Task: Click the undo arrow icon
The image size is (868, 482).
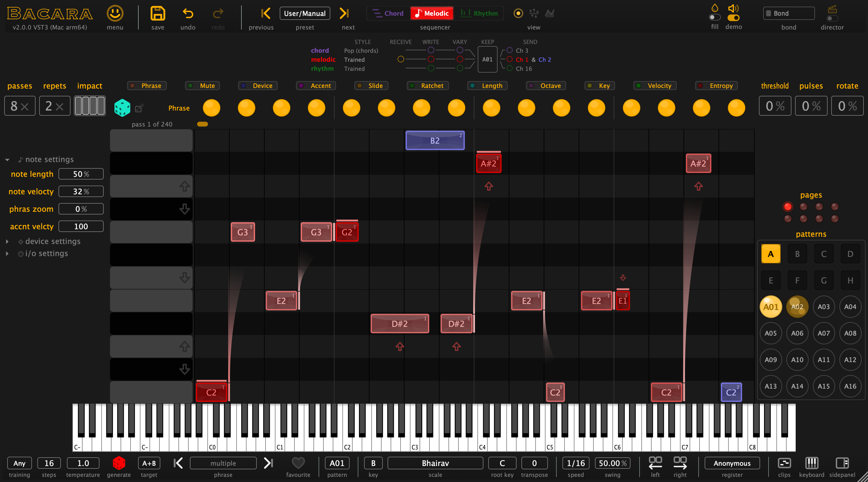Action: click(188, 14)
